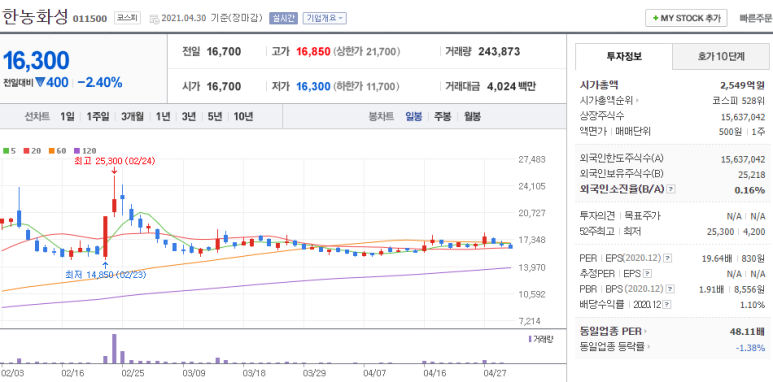Click the calendar icon beside the 2021.04.30 date
This screenshot has width=773, height=382.
[x=154, y=19]
